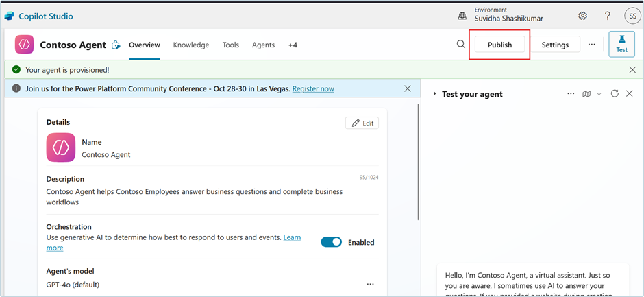Screen dimensions: 644x297
Task: Follow the Register now link
Action: click(x=313, y=88)
